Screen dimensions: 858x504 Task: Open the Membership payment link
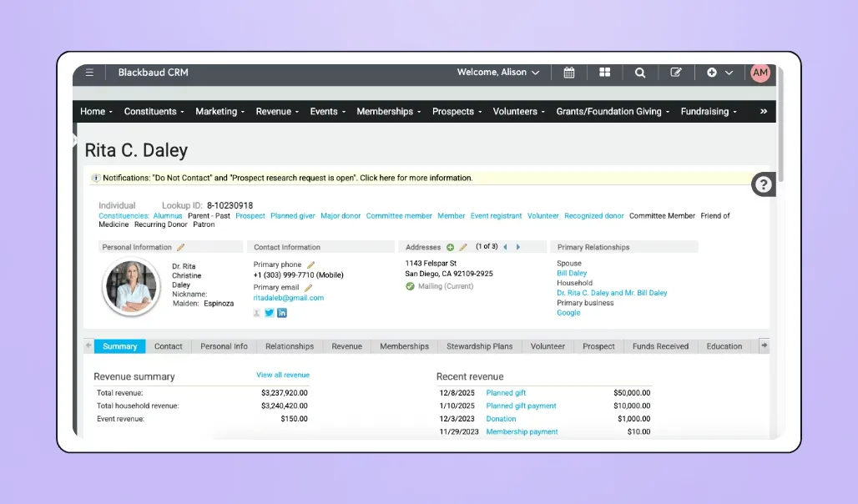[x=522, y=431]
